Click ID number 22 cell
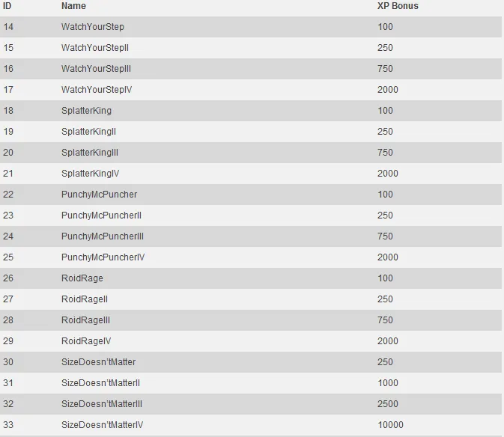The height and width of the screenshot is (437, 504). tap(8, 195)
